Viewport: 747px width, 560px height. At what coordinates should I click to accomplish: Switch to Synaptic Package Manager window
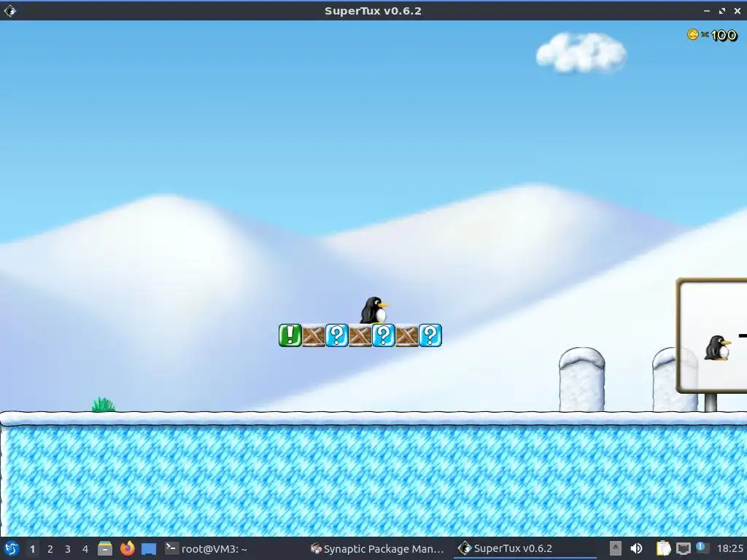pyautogui.click(x=377, y=548)
